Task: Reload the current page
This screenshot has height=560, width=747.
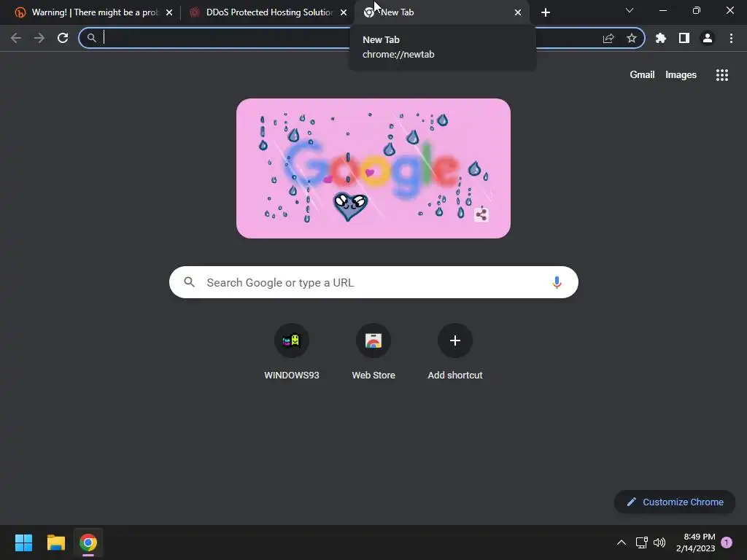Action: (x=63, y=38)
